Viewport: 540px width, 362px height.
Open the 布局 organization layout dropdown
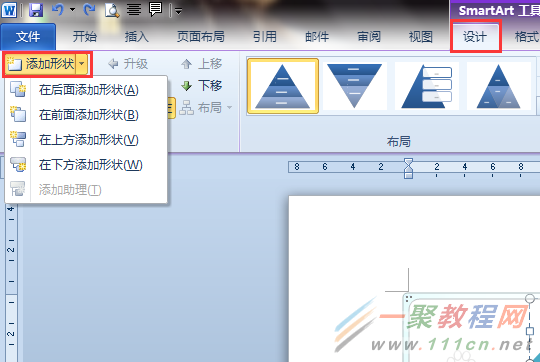[x=206, y=107]
